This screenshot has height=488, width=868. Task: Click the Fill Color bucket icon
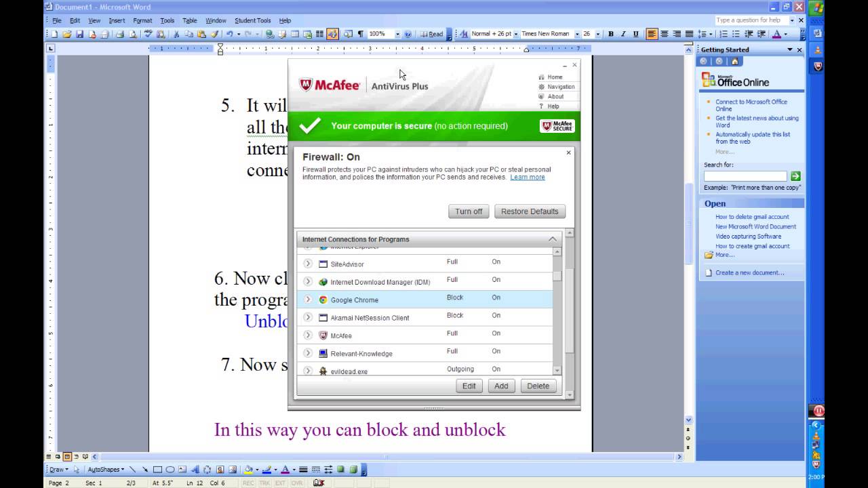pyautogui.click(x=249, y=470)
